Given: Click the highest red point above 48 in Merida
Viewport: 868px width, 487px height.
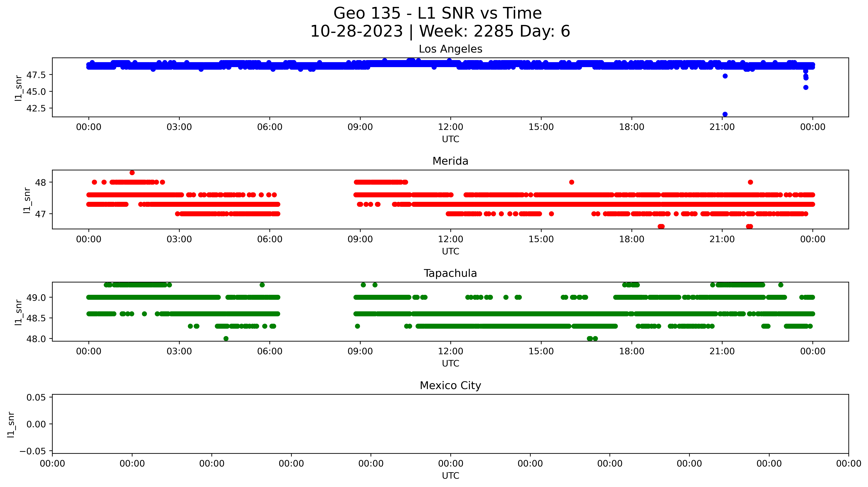Looking at the screenshot, I should pos(132,173).
